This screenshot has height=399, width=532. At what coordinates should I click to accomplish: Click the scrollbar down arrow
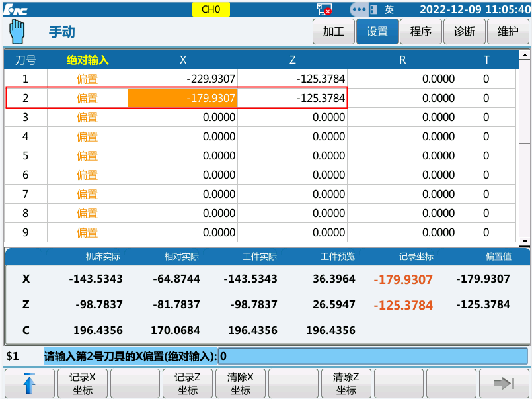(x=525, y=242)
